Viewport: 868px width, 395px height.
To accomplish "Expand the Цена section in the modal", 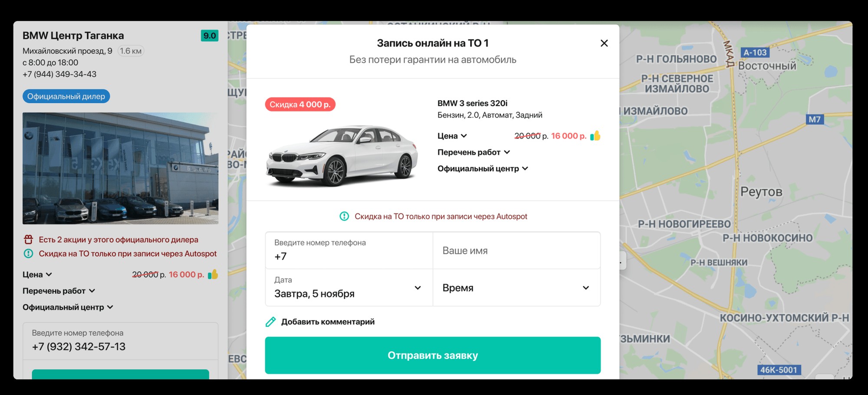I will tap(452, 136).
